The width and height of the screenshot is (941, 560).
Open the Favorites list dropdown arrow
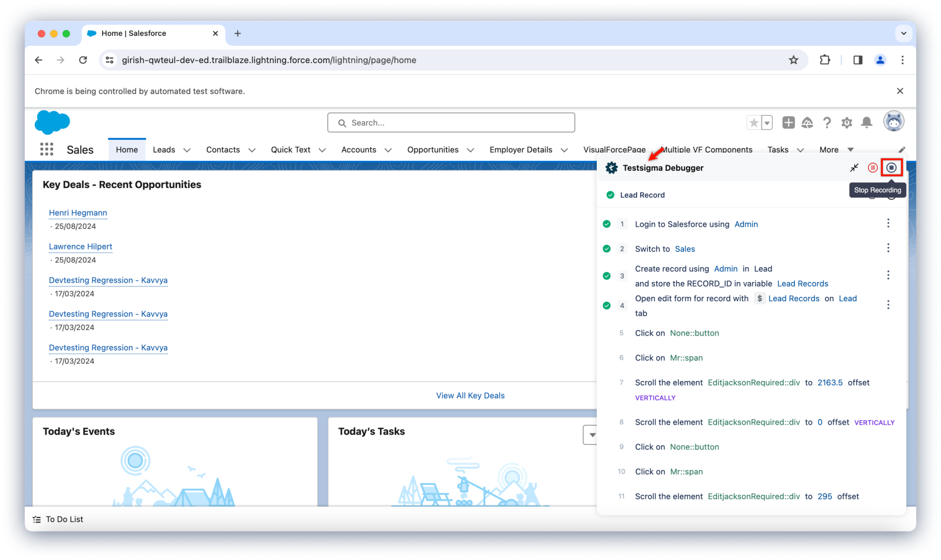click(767, 123)
